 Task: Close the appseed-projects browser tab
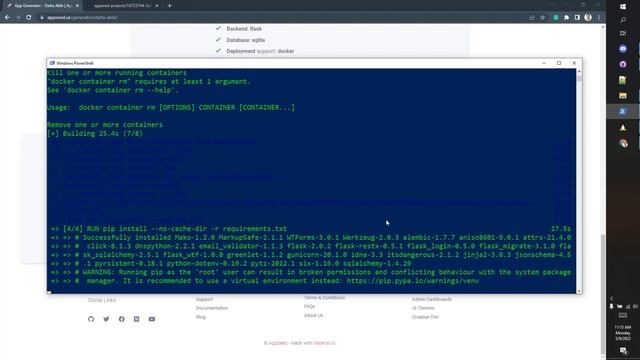157,6
